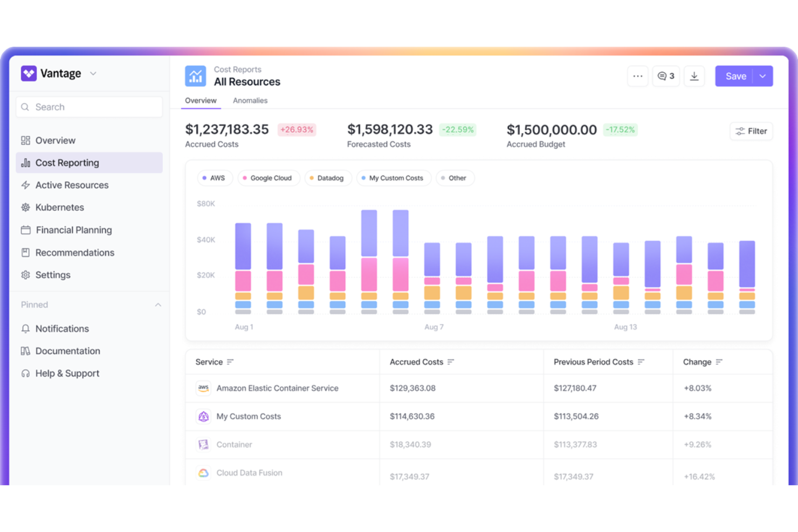
Task: Select the Overview tab of Cost Reports
Action: pos(201,100)
